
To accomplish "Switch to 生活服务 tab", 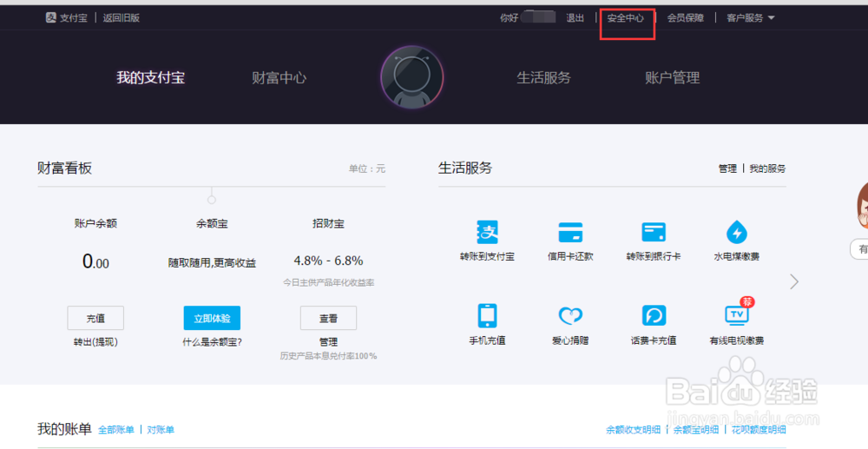I will (x=543, y=77).
